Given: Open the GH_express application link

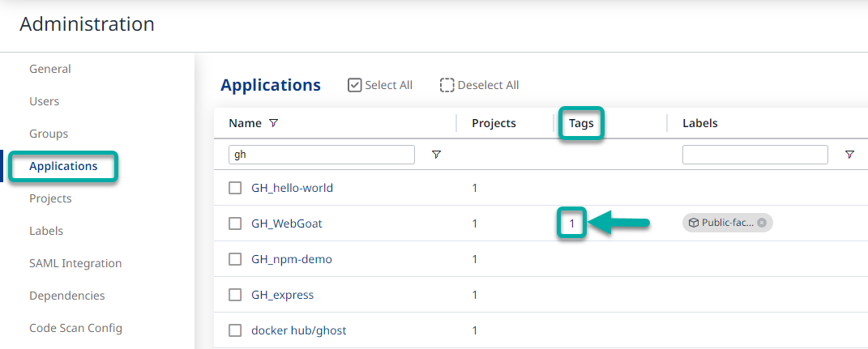Looking at the screenshot, I should (x=282, y=295).
